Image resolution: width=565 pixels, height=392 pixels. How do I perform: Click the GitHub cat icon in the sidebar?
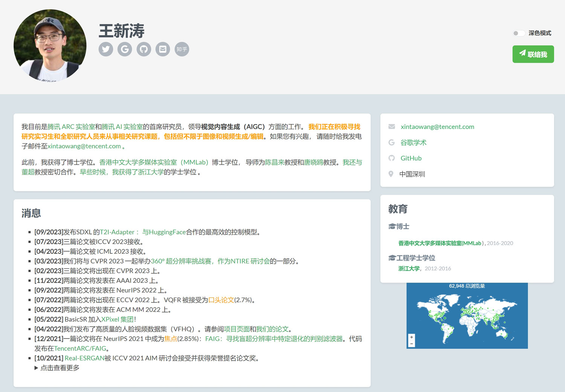391,158
